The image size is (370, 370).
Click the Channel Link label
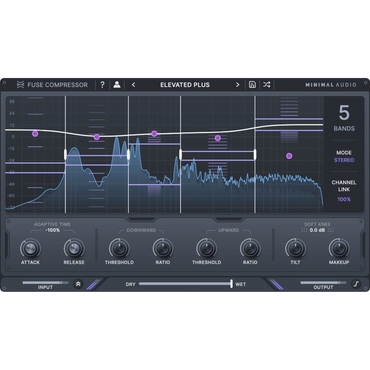point(344,186)
